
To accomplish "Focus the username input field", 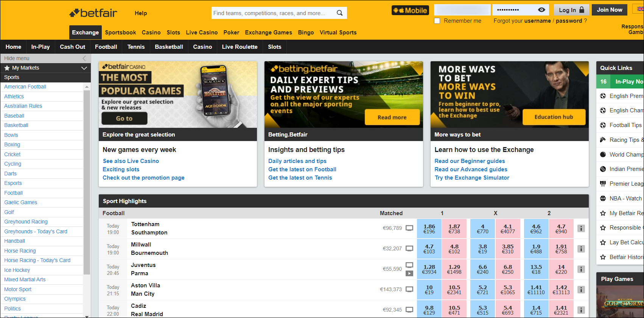I will [462, 10].
